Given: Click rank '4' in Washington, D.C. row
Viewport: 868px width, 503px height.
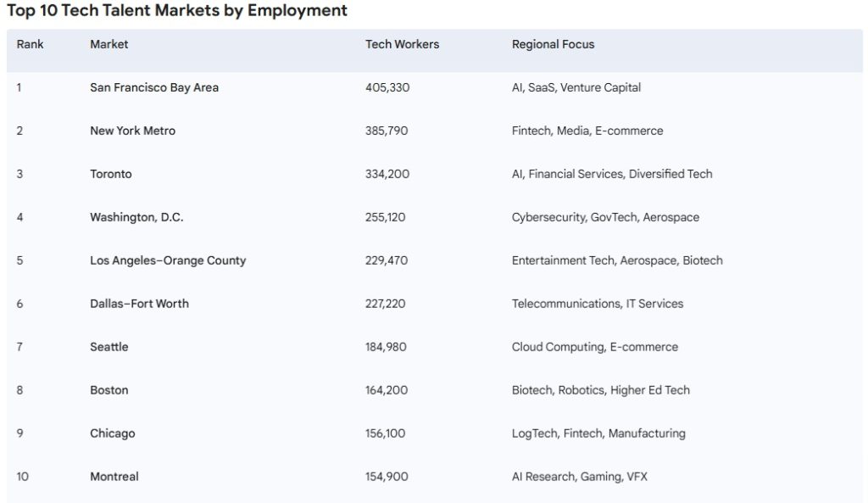Looking at the screenshot, I should [x=19, y=217].
